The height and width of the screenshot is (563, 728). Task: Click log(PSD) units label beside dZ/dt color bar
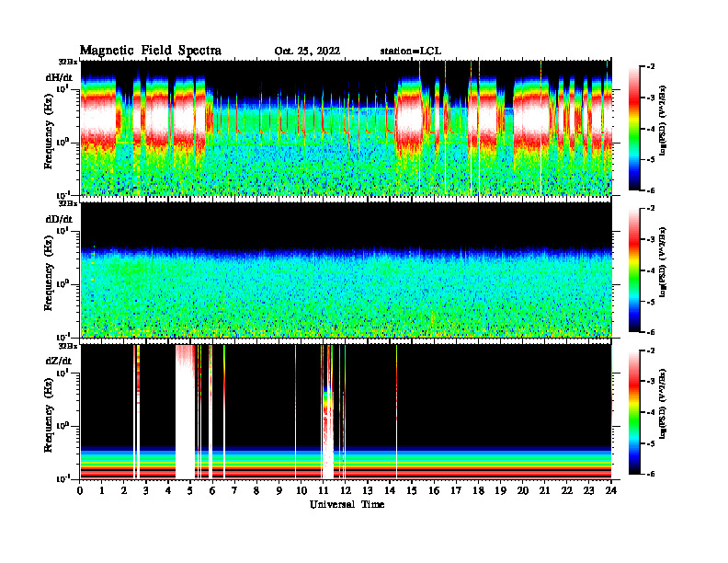click(662, 404)
